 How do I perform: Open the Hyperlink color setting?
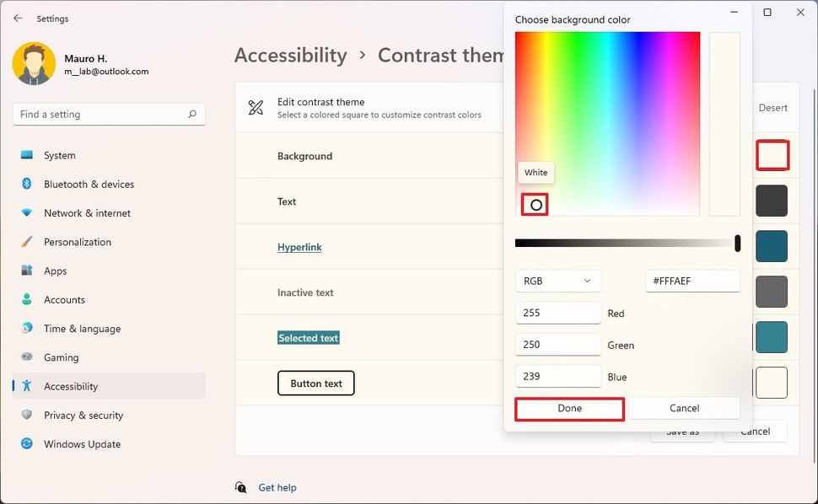pos(299,246)
